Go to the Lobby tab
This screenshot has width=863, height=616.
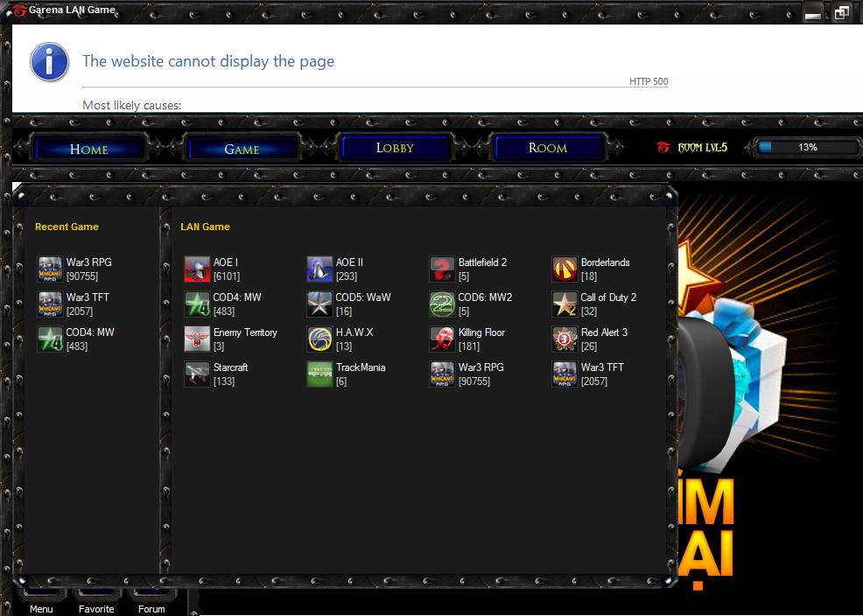[x=395, y=147]
